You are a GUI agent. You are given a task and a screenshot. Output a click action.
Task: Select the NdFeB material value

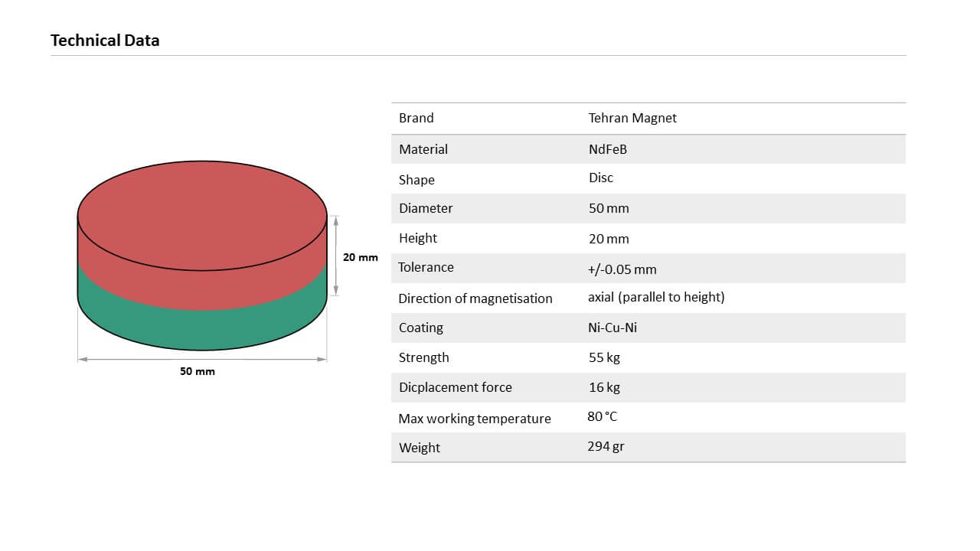pos(608,149)
